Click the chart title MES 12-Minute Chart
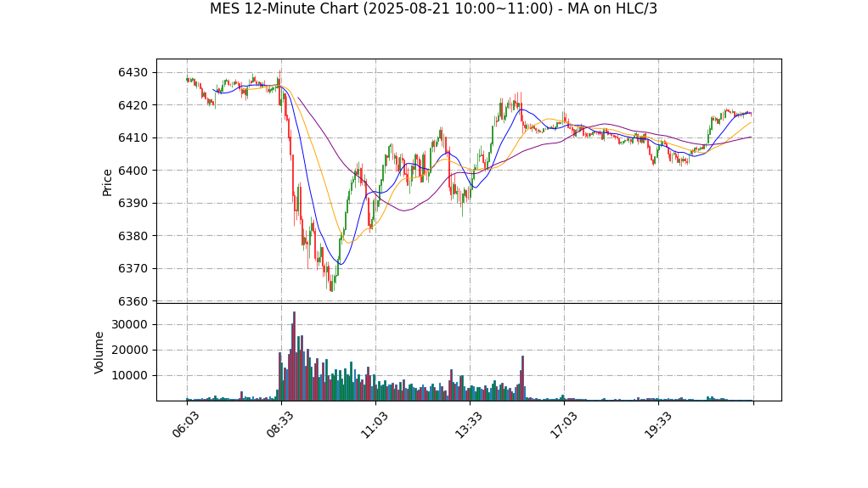The height and width of the screenshot is (488, 868). coord(433,8)
